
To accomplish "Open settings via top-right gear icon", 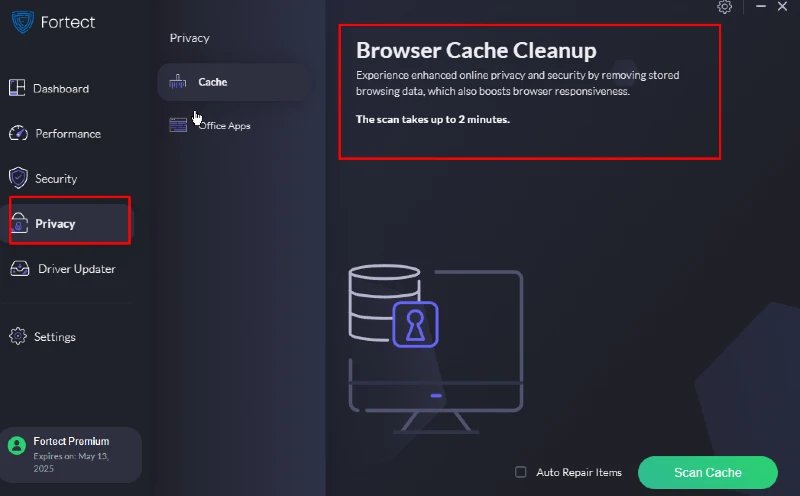I will click(724, 7).
